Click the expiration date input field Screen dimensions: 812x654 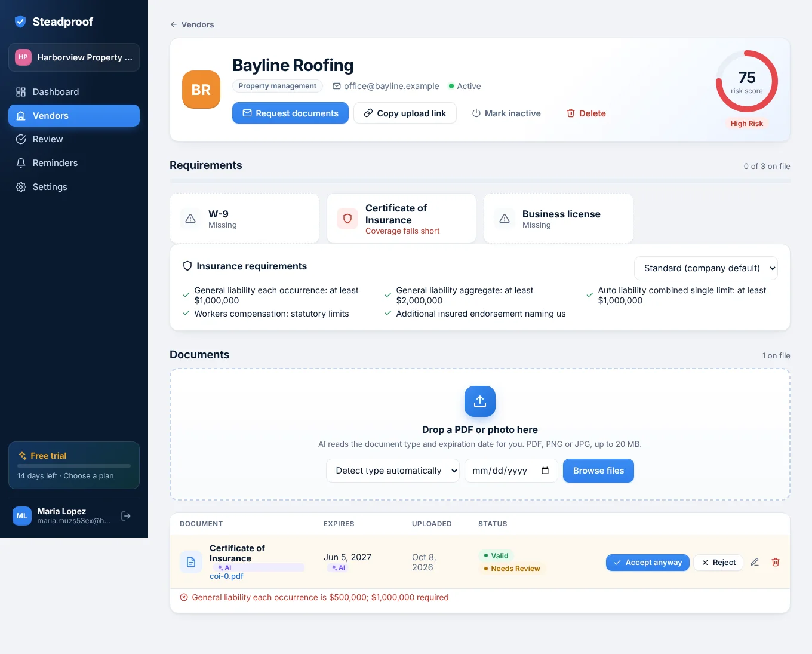point(511,471)
